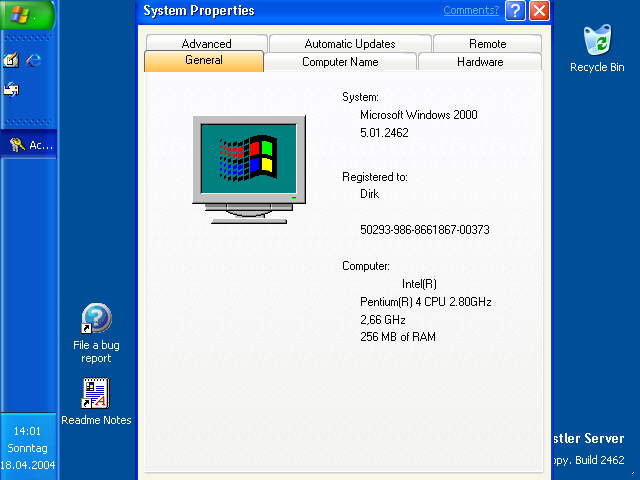Click the version number '5.01.2462'
The height and width of the screenshot is (480, 640).
[384, 133]
